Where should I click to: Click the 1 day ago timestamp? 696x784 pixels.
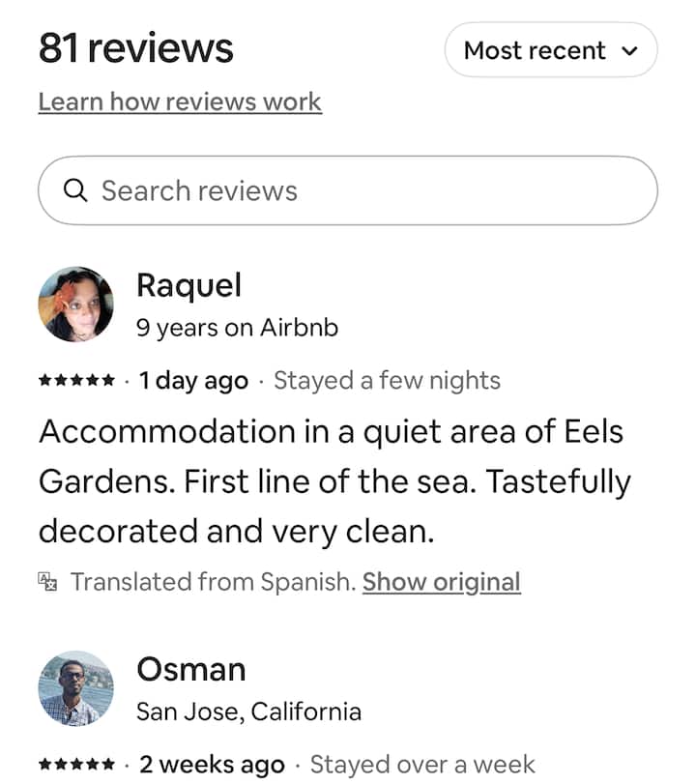193,381
